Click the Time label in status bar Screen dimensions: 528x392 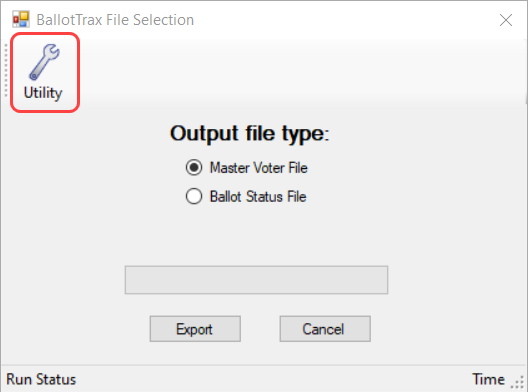pos(488,379)
